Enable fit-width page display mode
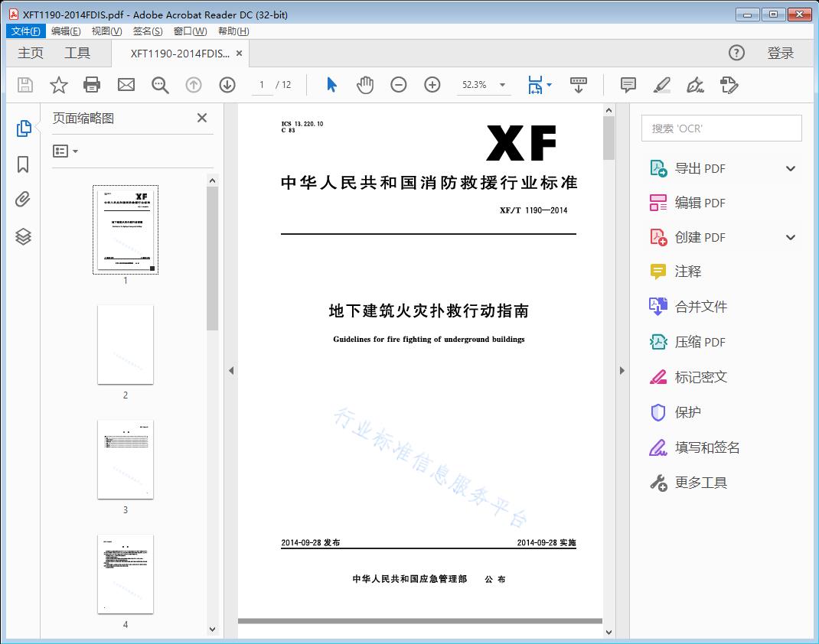This screenshot has height=644, width=819. coord(536,85)
